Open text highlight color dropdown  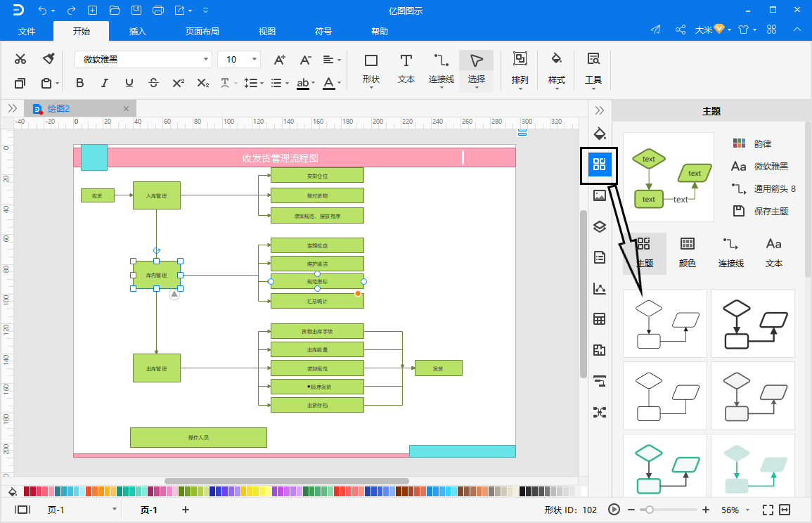point(306,83)
